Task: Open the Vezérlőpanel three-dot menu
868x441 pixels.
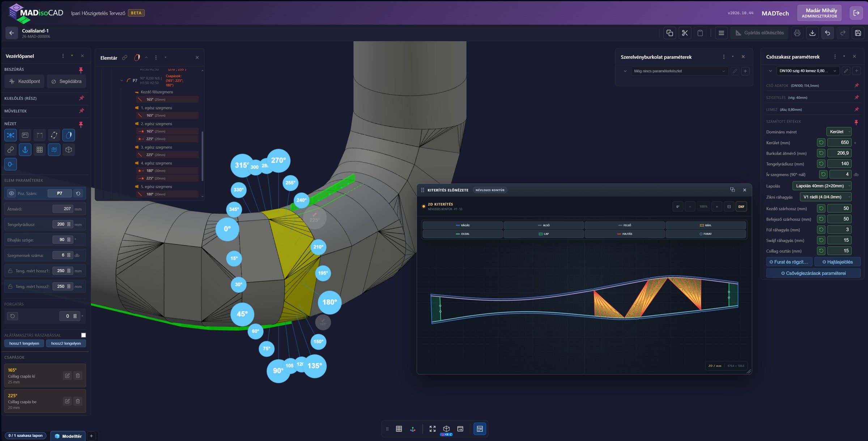Action: click(x=63, y=56)
